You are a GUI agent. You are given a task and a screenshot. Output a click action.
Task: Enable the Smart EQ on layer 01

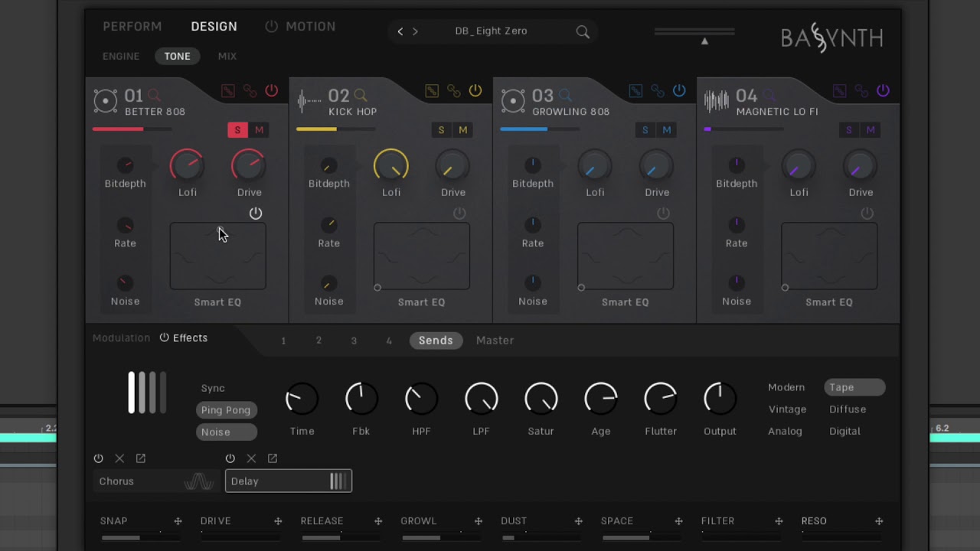256,214
